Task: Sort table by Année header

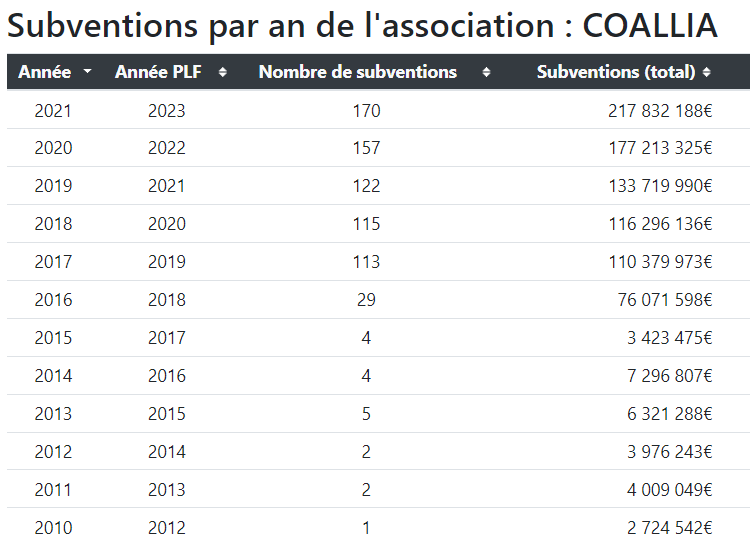Action: point(45,72)
